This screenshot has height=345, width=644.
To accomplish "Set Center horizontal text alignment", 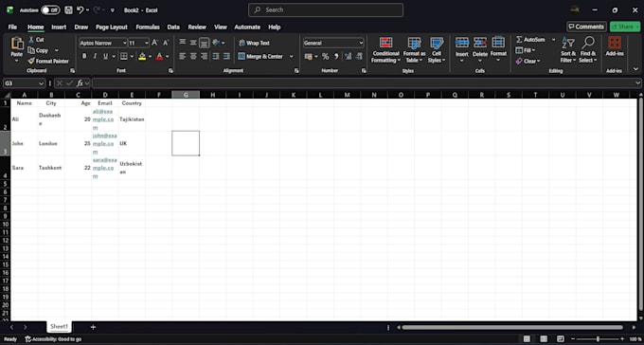I will point(193,56).
